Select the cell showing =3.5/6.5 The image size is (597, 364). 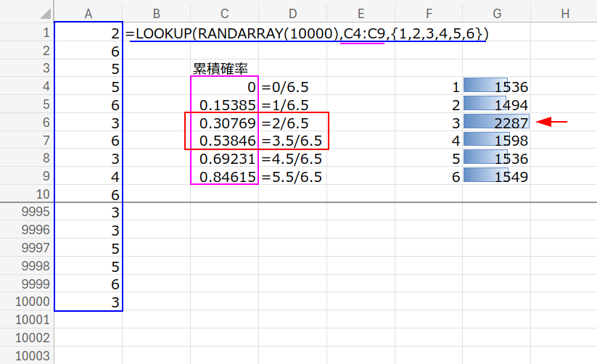[292, 141]
